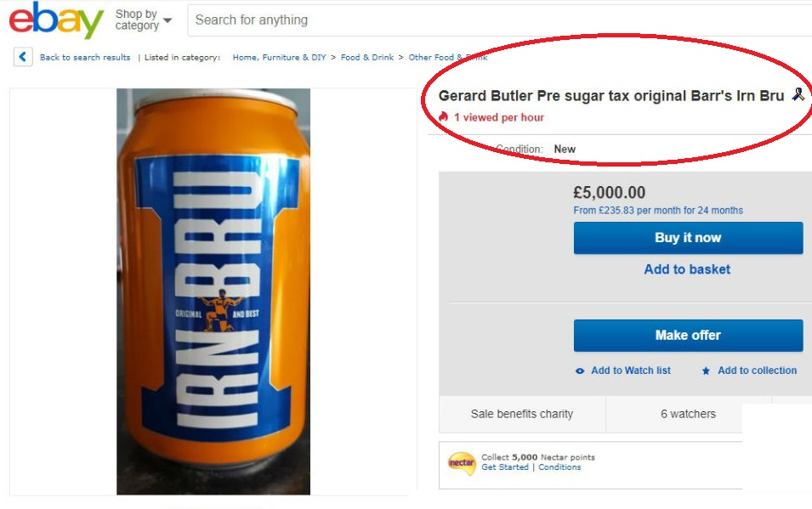Open the Food & Drink breadcrumb
Image resolution: width=812 pixels, height=509 pixels.
click(x=367, y=58)
